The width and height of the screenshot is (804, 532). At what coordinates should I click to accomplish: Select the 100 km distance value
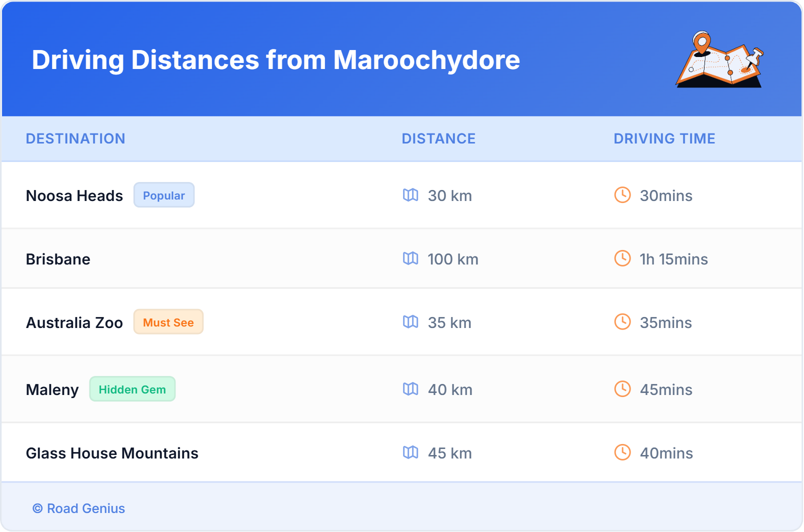click(x=453, y=259)
